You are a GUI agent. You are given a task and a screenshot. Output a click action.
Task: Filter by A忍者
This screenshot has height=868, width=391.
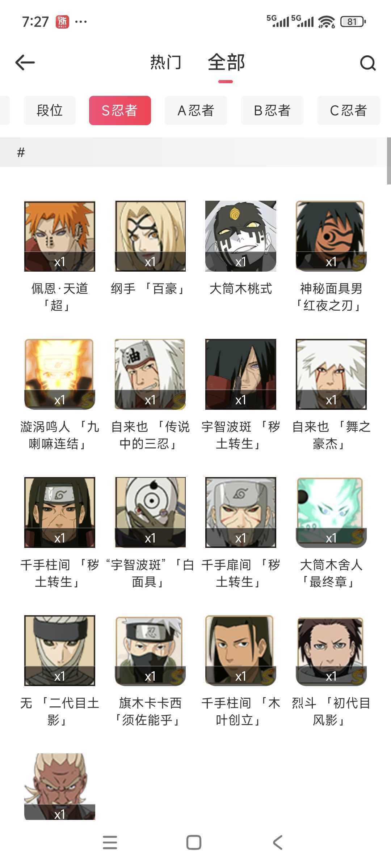click(196, 110)
